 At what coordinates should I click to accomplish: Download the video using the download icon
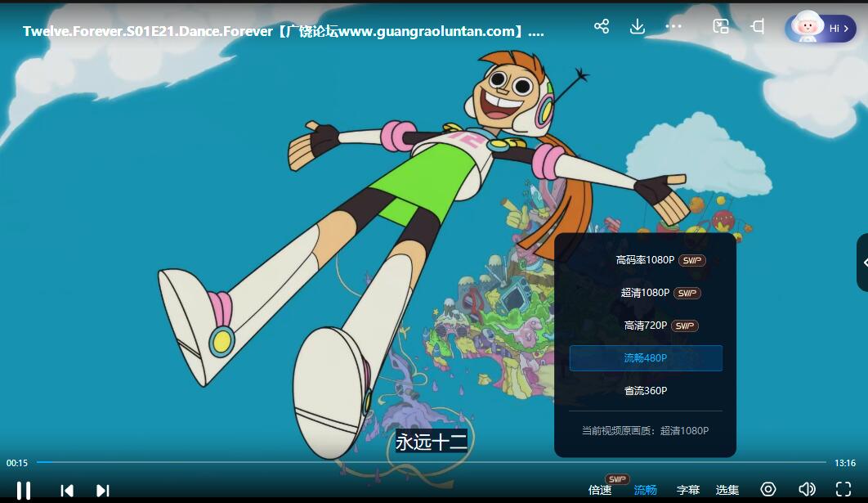(638, 26)
